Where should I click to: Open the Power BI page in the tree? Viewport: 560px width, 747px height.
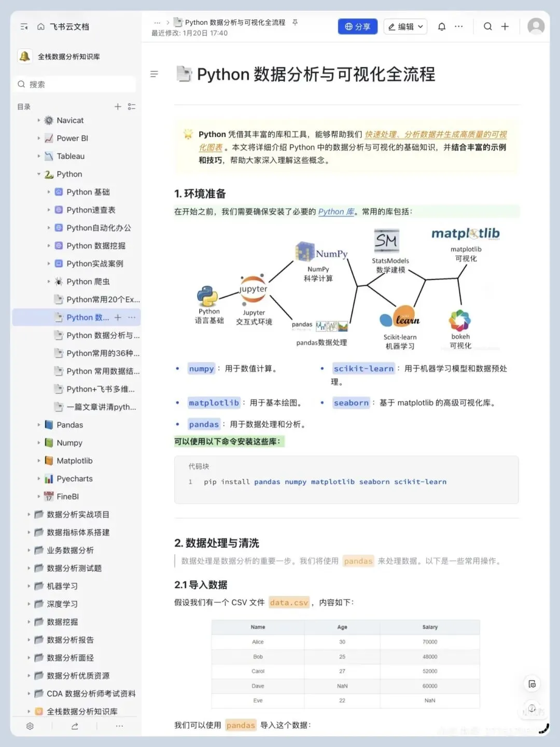(x=72, y=139)
